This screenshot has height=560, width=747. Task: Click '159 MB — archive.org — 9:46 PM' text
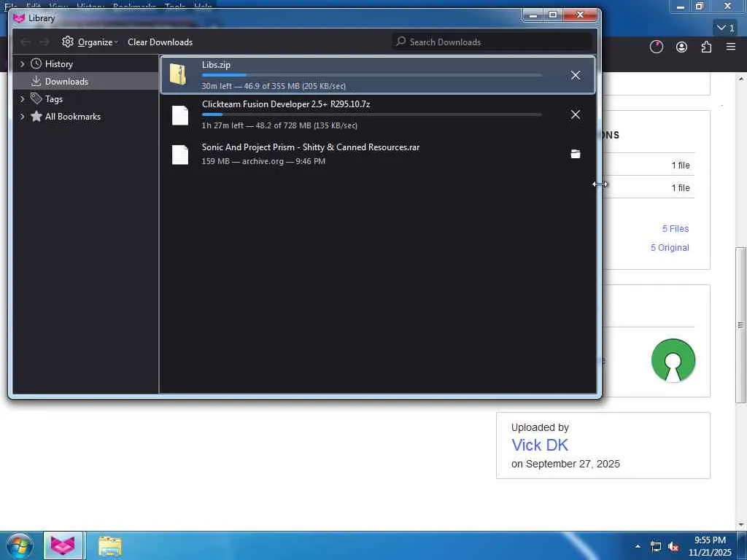tap(263, 161)
